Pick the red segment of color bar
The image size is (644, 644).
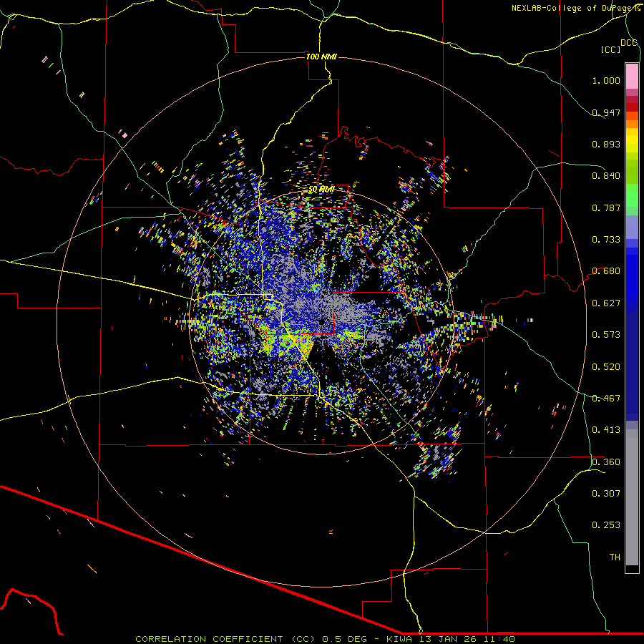tap(632, 107)
